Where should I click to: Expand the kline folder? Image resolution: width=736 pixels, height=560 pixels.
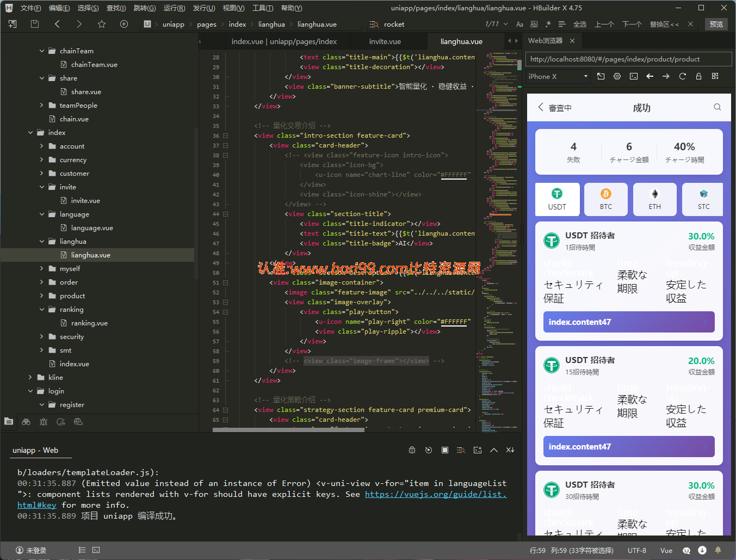30,377
